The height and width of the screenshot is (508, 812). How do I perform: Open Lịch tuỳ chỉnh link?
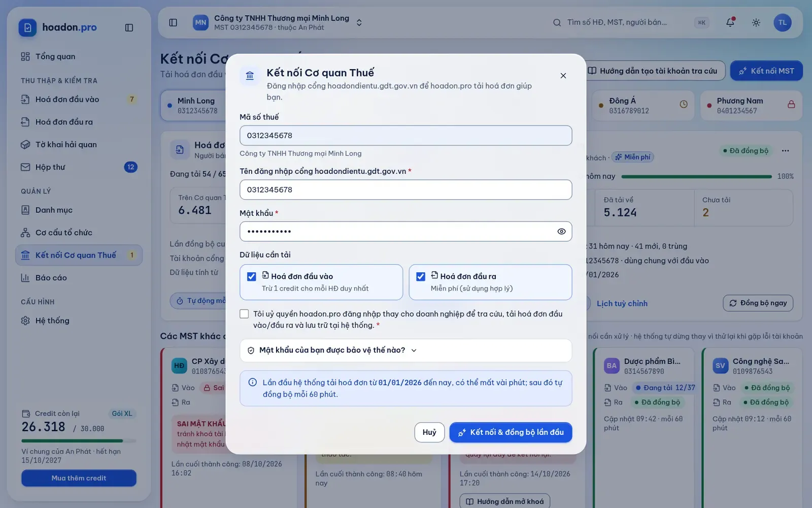(x=622, y=303)
